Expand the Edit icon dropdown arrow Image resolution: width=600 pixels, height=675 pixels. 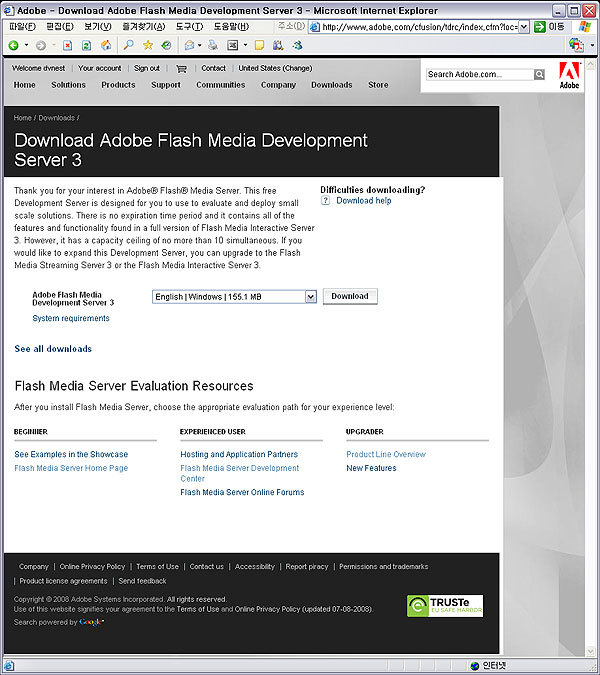(245, 45)
